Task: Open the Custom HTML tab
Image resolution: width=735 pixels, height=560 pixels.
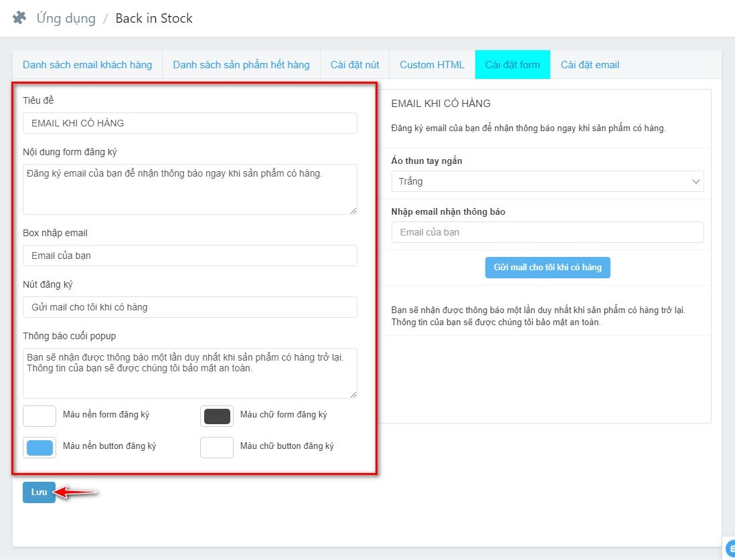Action: tap(432, 65)
